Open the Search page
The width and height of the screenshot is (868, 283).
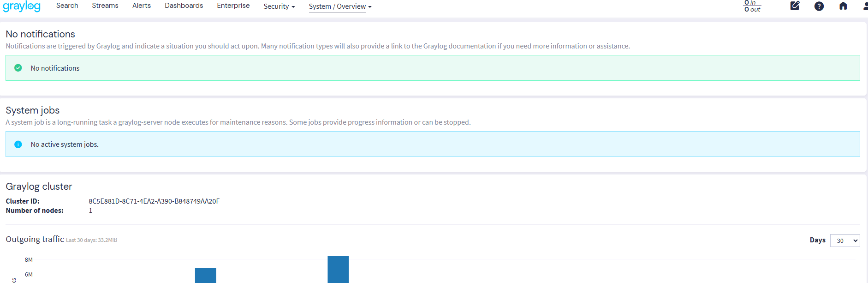pyautogui.click(x=67, y=6)
